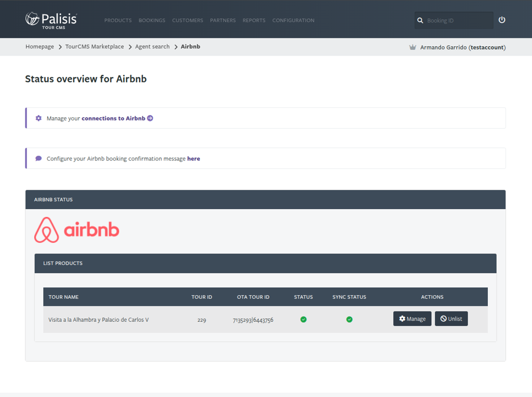Navigate to Agent search breadcrumb
532x397 pixels.
(x=152, y=47)
